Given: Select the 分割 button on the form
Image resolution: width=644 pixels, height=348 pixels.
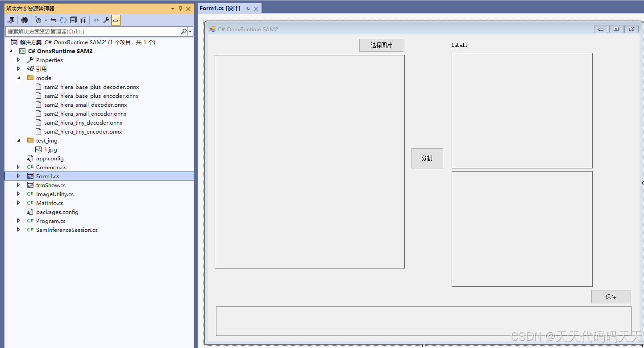Looking at the screenshot, I should click(427, 158).
